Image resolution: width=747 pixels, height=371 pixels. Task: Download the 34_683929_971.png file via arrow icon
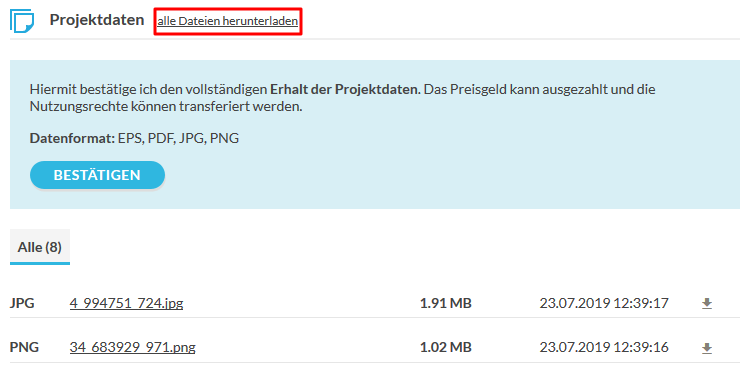(x=707, y=349)
